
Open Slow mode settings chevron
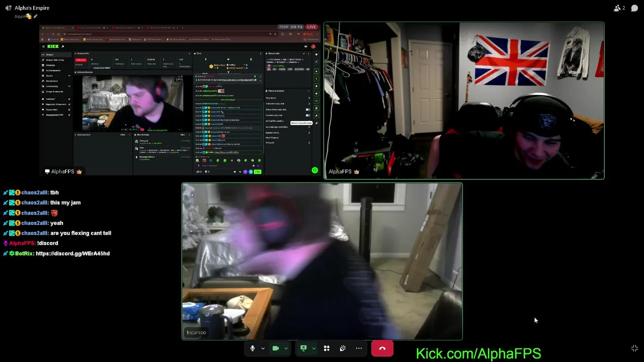pyautogui.click(x=309, y=98)
